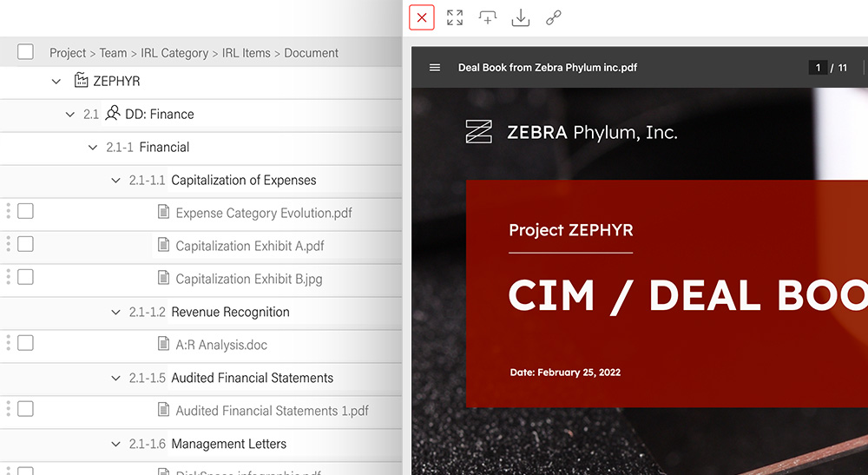Collapse 2.1-1.6 Management Letters section
This screenshot has height=475, width=868.
pos(115,444)
